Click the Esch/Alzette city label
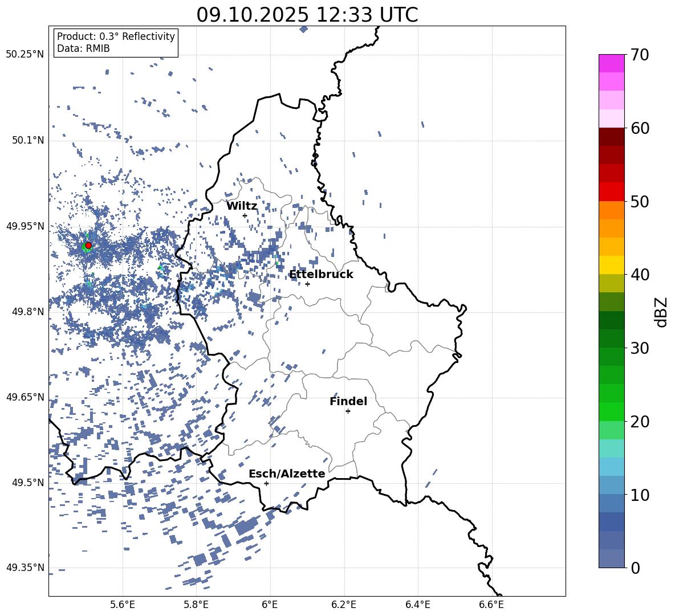Screen dimensions: 675x616 (287, 474)
